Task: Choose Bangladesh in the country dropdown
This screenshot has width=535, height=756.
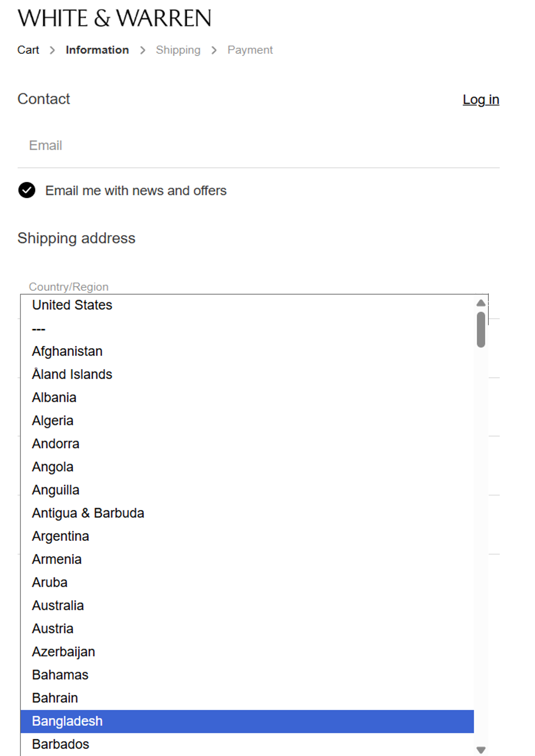Action: click(x=67, y=721)
